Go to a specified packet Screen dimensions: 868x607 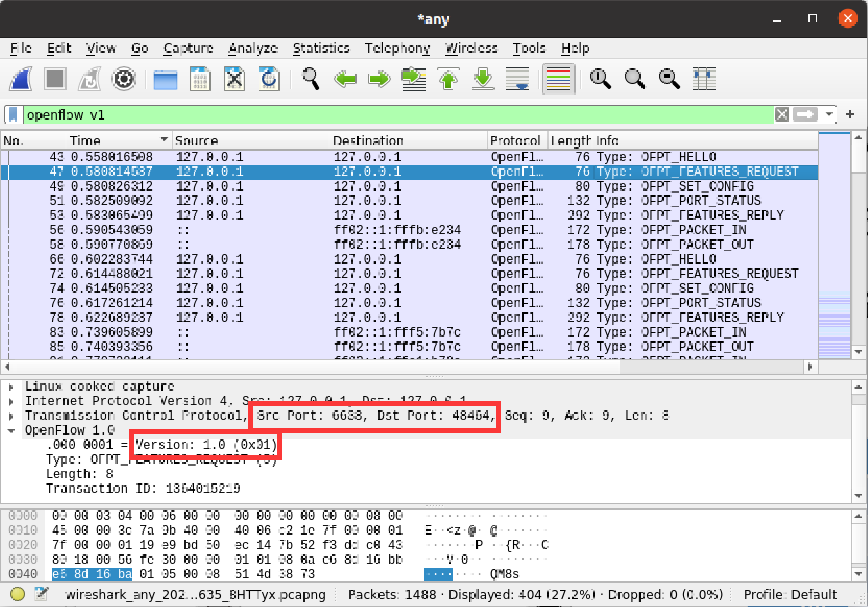415,79
